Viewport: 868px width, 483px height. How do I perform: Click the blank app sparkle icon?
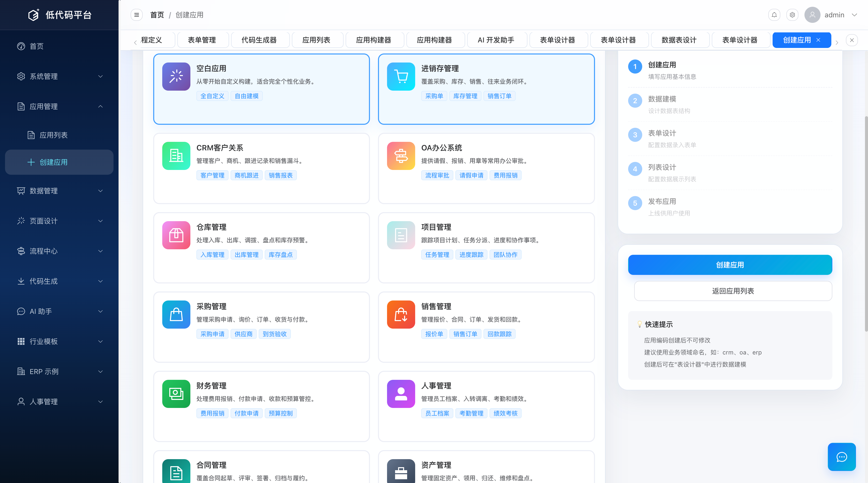coord(176,77)
